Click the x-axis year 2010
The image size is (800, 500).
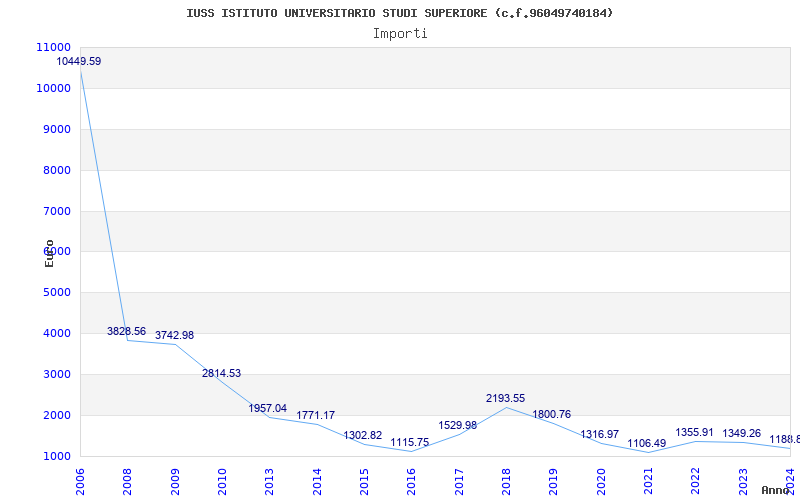click(x=222, y=482)
